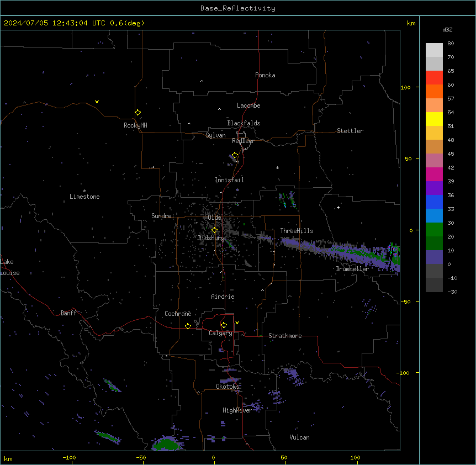Click the Stettler label

click(x=350, y=131)
